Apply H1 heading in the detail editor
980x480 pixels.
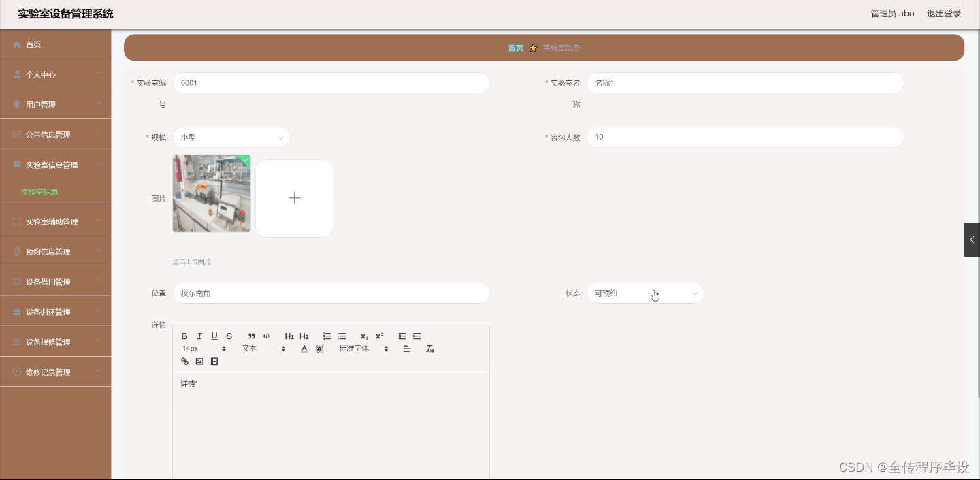point(289,336)
